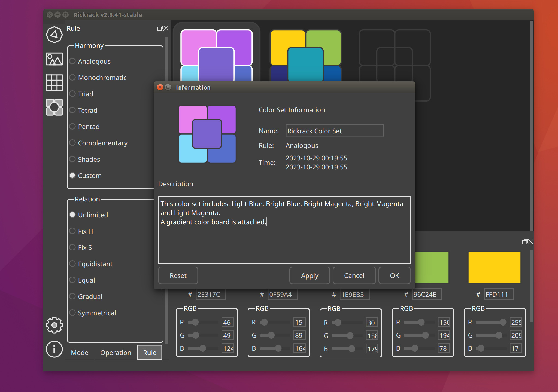Screen dimensions: 558x392
Task: Detach the Rule panel using its float icon
Action: click(160, 28)
